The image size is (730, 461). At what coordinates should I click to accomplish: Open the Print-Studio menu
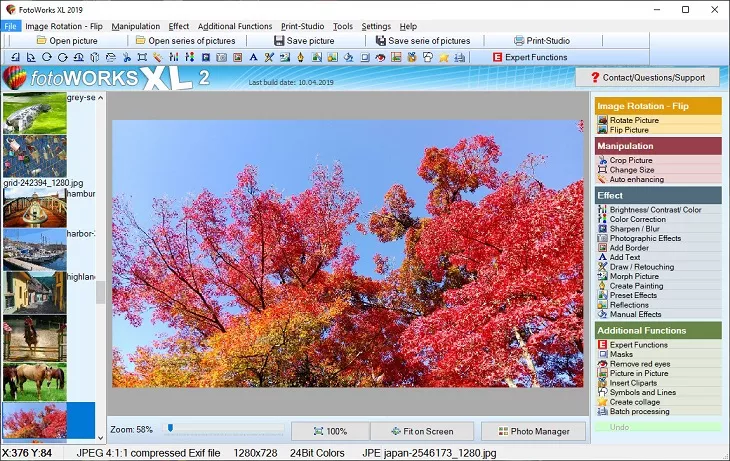point(303,27)
